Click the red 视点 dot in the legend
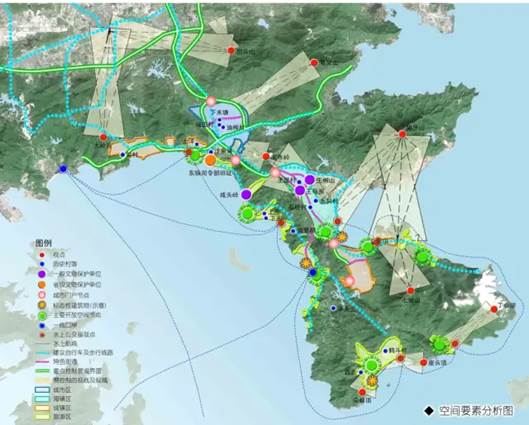The width and height of the screenshot is (529, 425). click(42, 255)
